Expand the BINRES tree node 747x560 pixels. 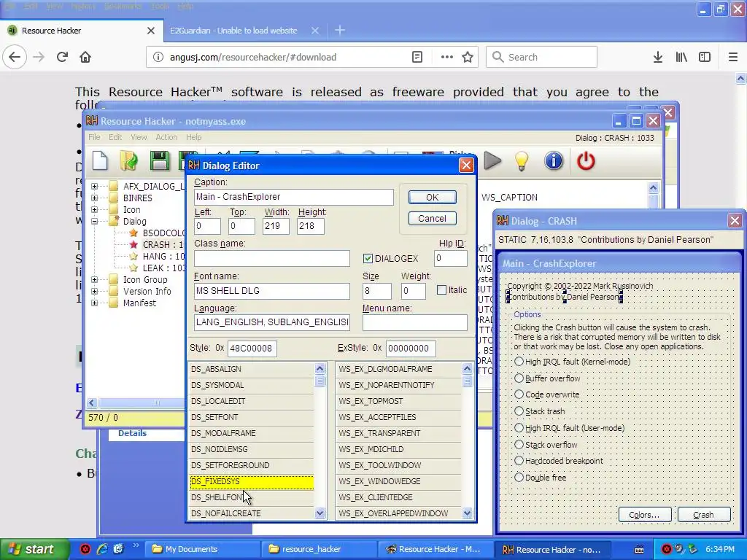[94, 198]
